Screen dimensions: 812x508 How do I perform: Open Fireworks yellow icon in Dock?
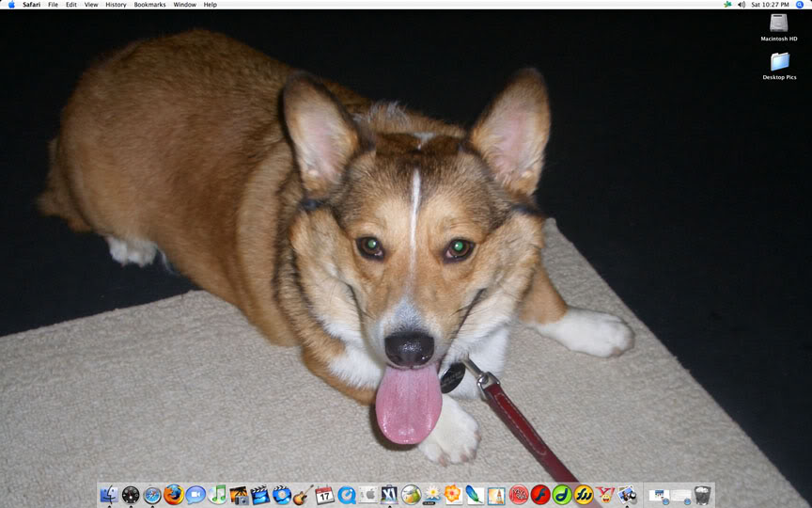584,495
